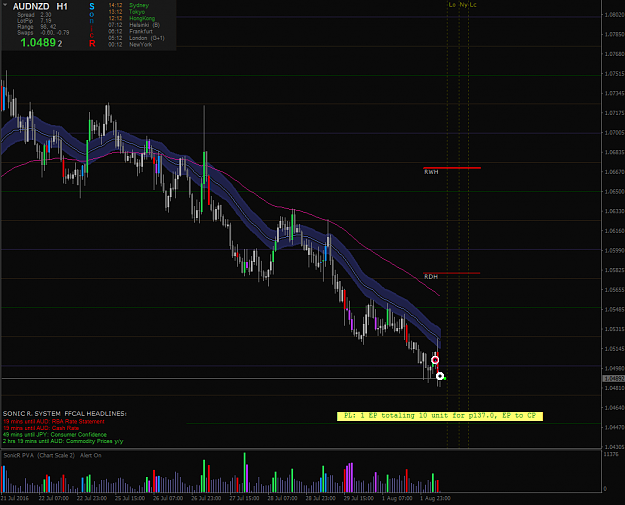The image size is (625, 505).
Task: Click the 21 Jul 2016 time axis label
Action: click(15, 498)
